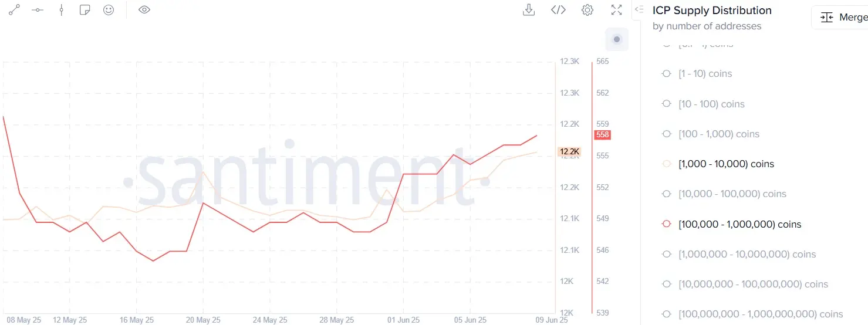Viewport: 868px width, 325px height.
Task: Select the vertical line drawing tool
Action: click(x=61, y=10)
